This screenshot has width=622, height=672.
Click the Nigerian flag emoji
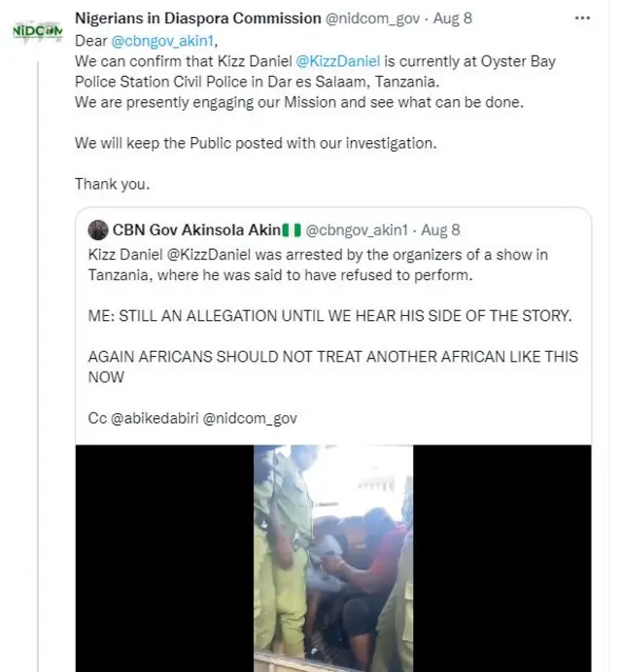click(292, 230)
